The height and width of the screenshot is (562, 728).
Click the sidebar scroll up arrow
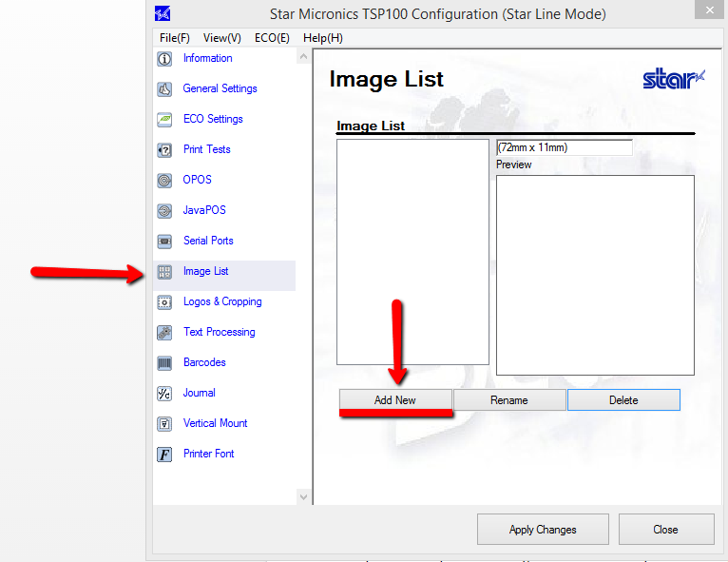pos(303,57)
